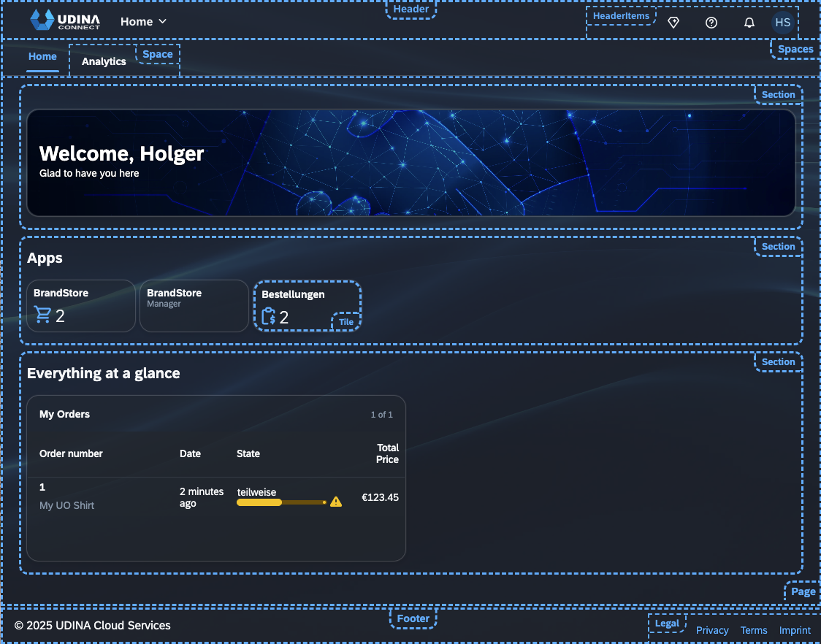
Task: Open the diamond icon in header
Action: pos(673,23)
